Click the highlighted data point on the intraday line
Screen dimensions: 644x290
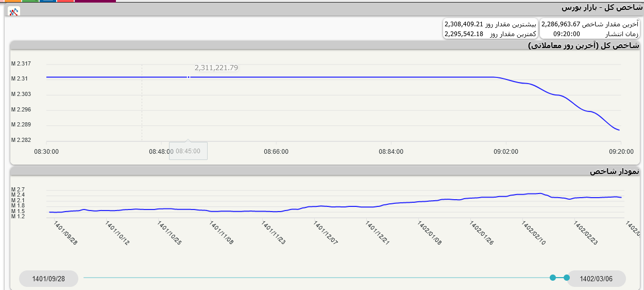click(189, 77)
